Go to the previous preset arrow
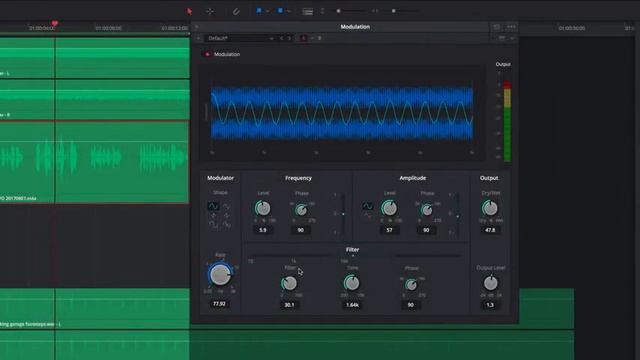The image size is (640, 360). coord(281,38)
